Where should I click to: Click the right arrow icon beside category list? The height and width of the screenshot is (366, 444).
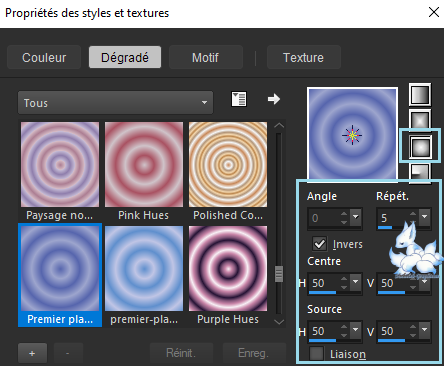point(274,99)
